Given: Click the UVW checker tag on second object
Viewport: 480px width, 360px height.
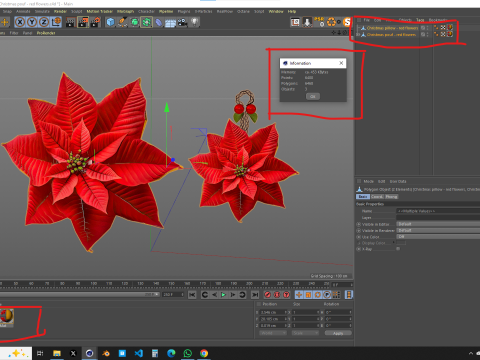Looking at the screenshot, I should click(x=443, y=34).
